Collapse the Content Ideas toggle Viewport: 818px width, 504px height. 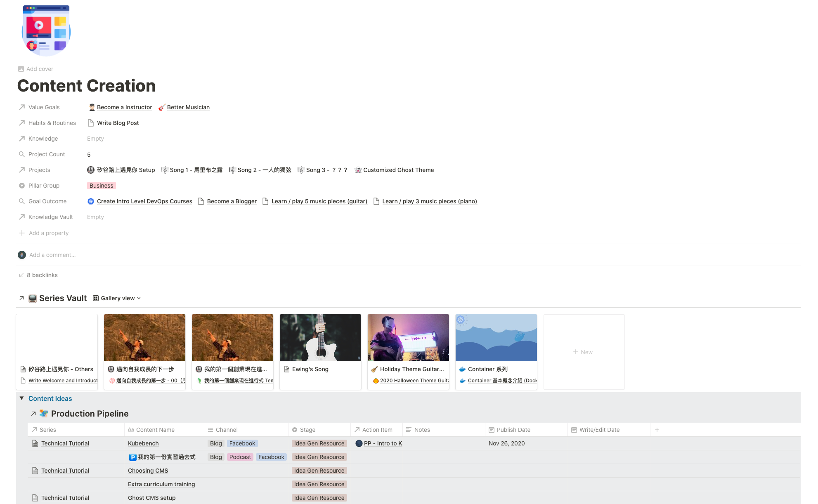(22, 398)
